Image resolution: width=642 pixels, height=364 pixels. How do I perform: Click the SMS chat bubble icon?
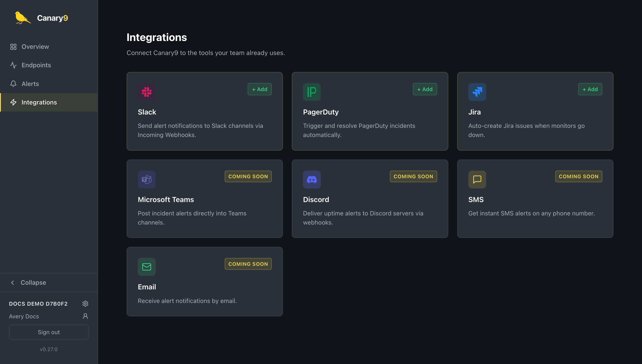(477, 180)
